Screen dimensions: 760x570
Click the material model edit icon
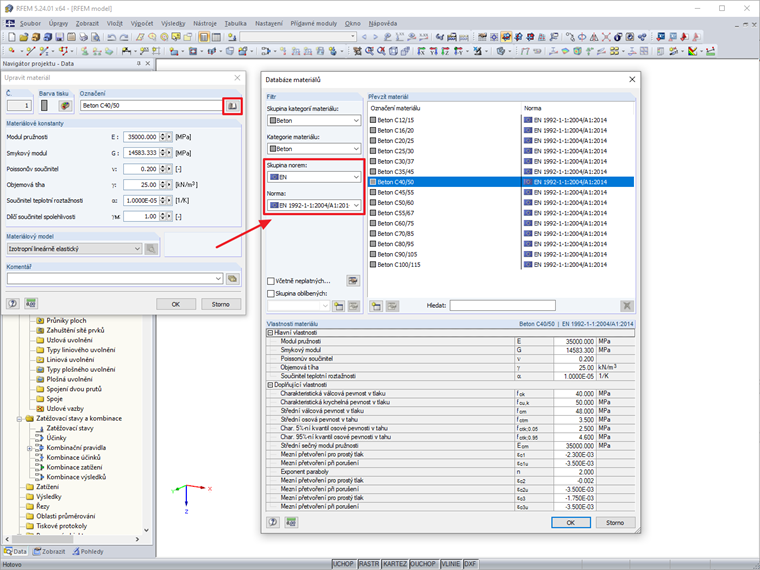tap(151, 249)
